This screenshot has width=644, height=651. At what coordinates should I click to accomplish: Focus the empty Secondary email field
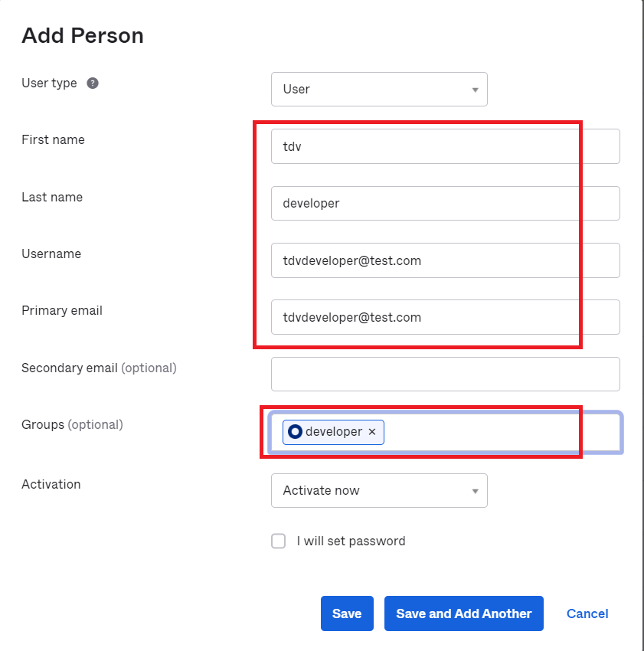[446, 374]
